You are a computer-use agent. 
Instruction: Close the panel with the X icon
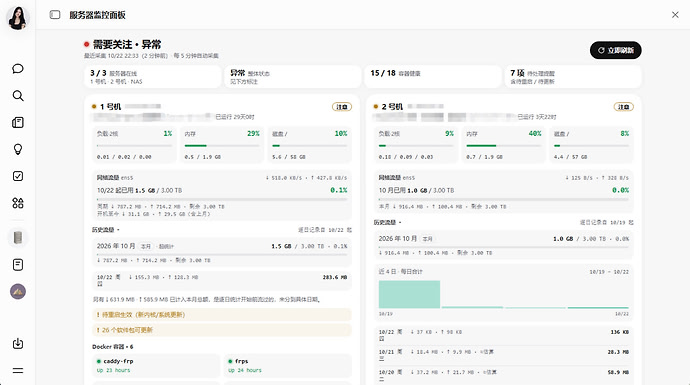(675, 15)
